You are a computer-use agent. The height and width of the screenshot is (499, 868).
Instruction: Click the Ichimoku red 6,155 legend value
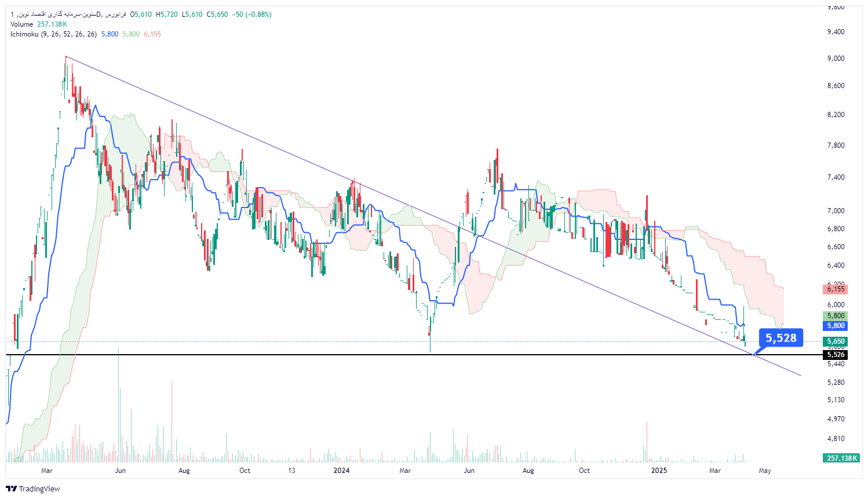click(152, 34)
